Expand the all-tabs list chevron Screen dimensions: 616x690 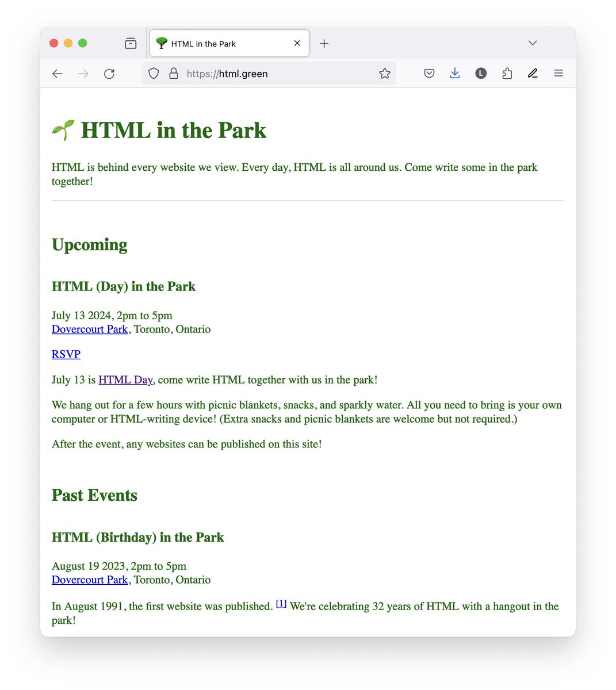[532, 43]
